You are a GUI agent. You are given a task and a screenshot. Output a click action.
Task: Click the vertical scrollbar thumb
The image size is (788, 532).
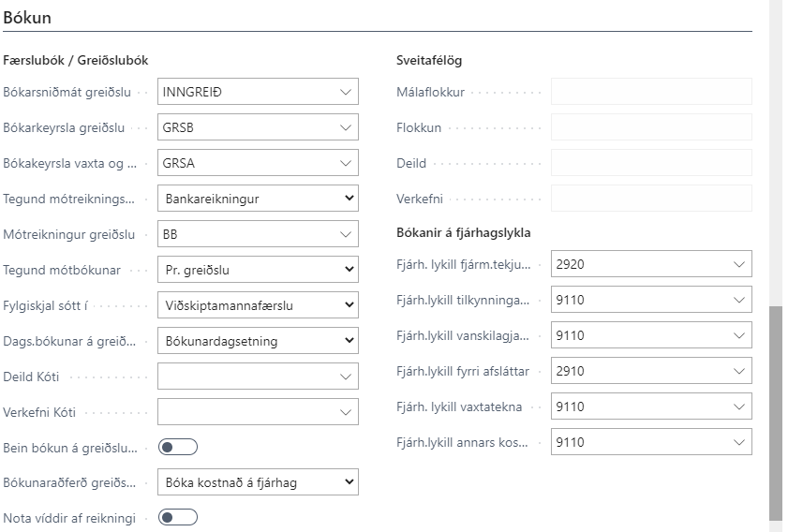(x=775, y=412)
